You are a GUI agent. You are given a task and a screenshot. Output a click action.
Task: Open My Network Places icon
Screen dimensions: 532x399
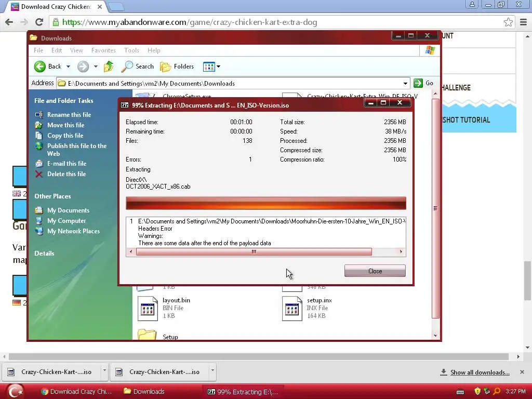(x=39, y=231)
